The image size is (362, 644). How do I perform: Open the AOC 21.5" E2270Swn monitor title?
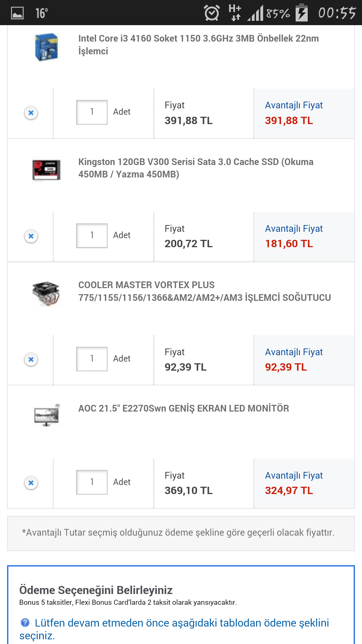click(183, 408)
